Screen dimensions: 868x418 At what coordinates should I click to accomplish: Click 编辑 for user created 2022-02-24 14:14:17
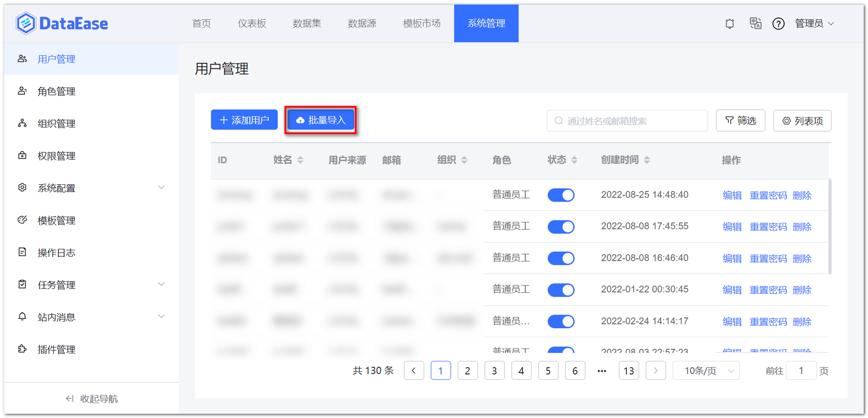(732, 322)
